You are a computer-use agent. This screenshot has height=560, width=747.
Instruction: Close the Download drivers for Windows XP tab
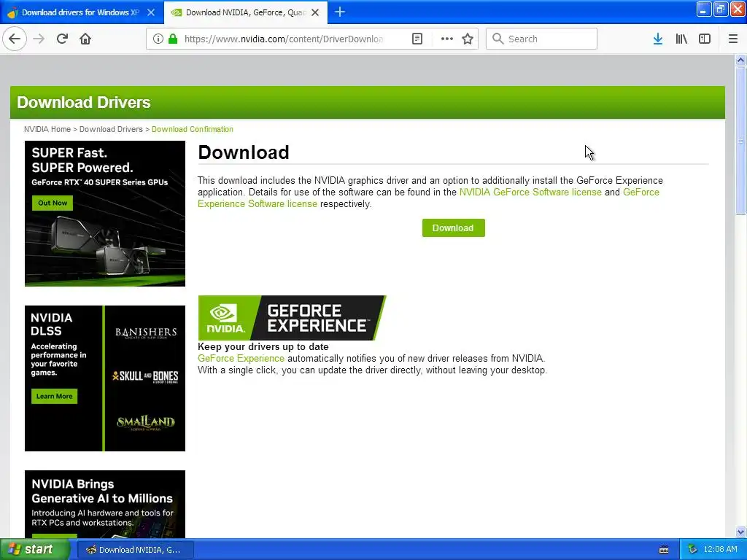coord(151,12)
